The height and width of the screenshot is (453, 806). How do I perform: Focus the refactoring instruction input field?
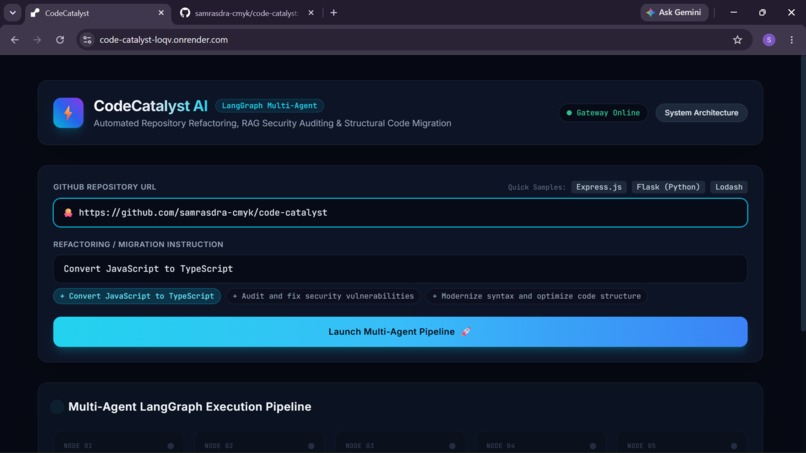(x=400, y=269)
